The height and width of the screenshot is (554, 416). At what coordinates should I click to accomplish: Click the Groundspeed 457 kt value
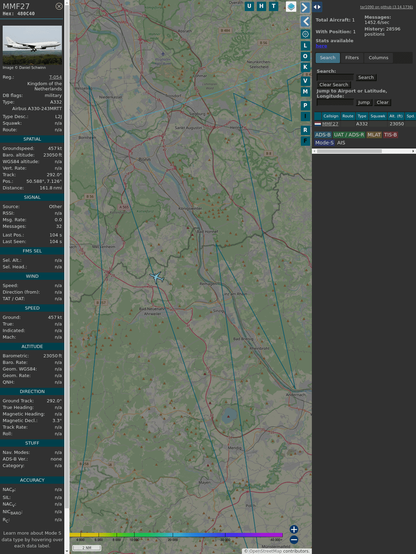pyautogui.click(x=55, y=148)
